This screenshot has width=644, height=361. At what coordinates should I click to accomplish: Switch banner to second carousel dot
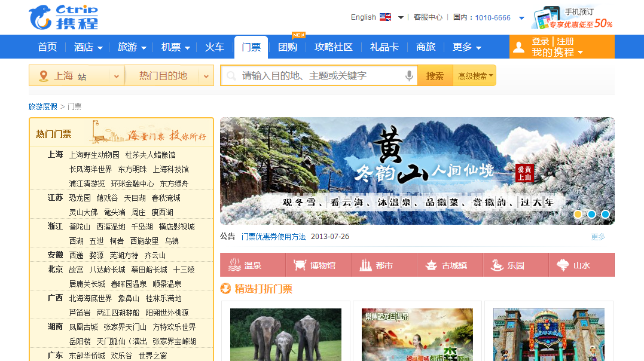point(591,214)
